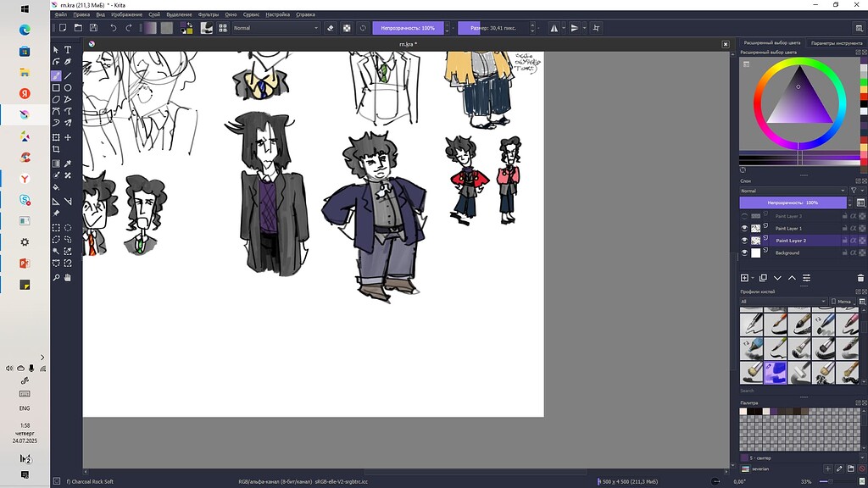Open the layer blending mode Normal dropdown
The height and width of the screenshot is (488, 868).
pos(793,191)
